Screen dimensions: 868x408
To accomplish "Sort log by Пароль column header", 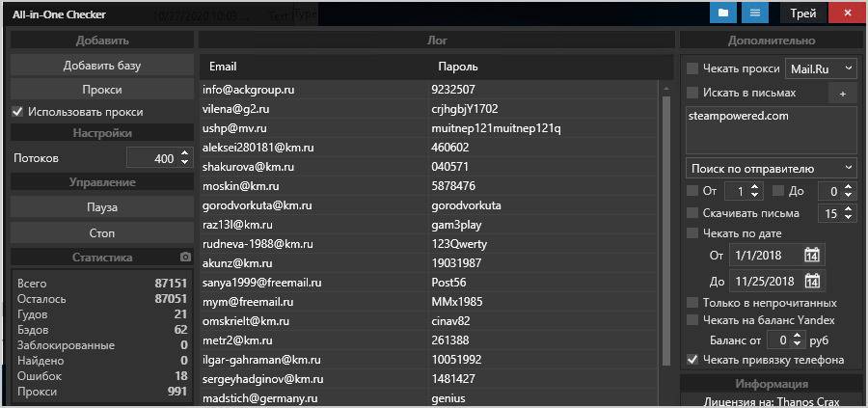I will tap(458, 67).
